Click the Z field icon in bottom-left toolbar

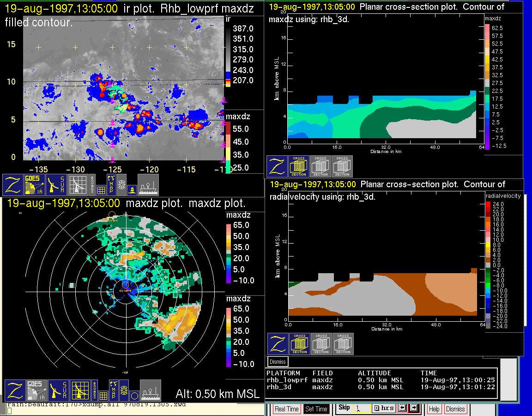coord(14,391)
